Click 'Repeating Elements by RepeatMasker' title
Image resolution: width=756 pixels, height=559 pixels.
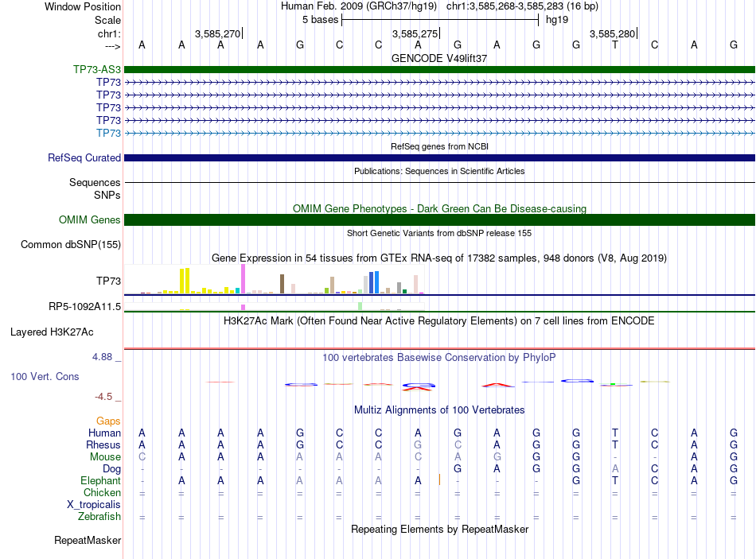(439, 530)
